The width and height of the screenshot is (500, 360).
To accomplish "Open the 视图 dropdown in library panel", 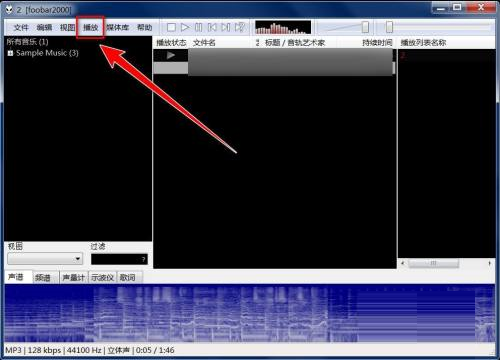I will (x=45, y=259).
